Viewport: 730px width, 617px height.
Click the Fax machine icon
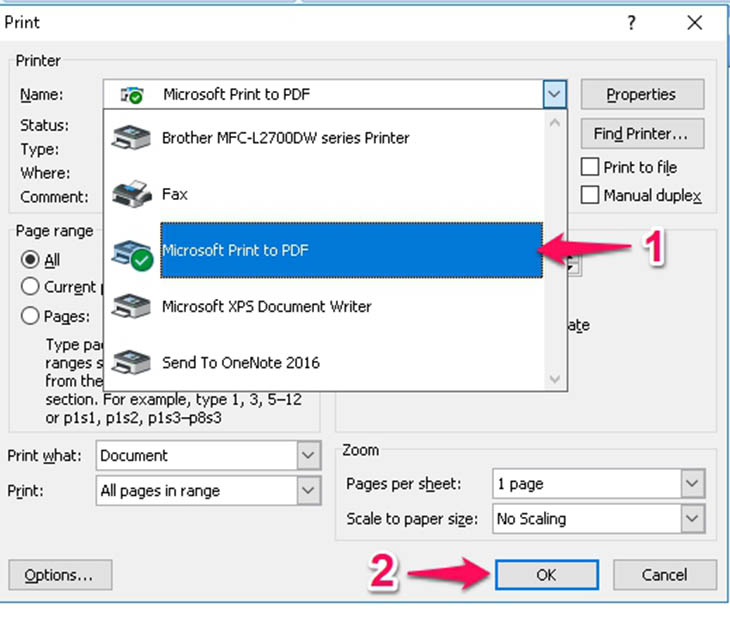click(132, 194)
